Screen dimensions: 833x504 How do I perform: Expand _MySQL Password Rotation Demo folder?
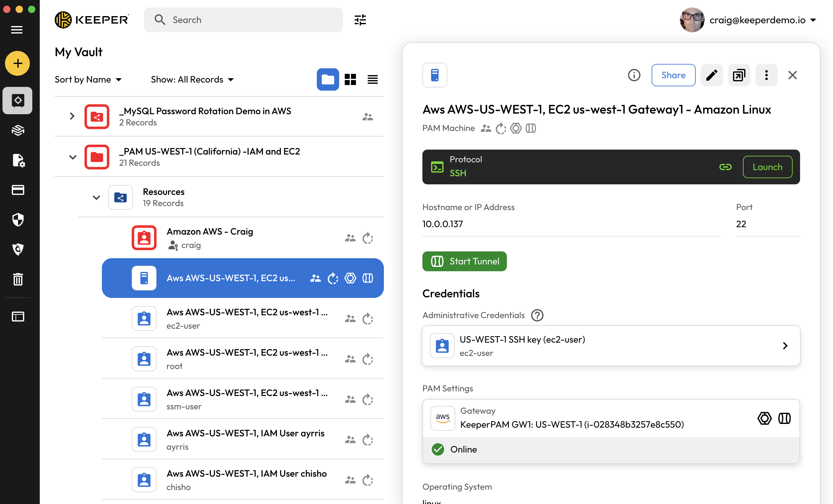72,116
